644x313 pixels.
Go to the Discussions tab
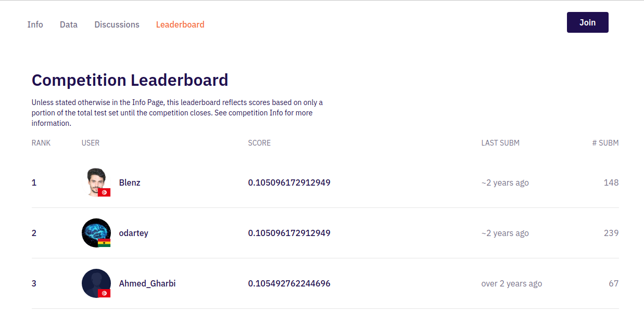(117, 24)
